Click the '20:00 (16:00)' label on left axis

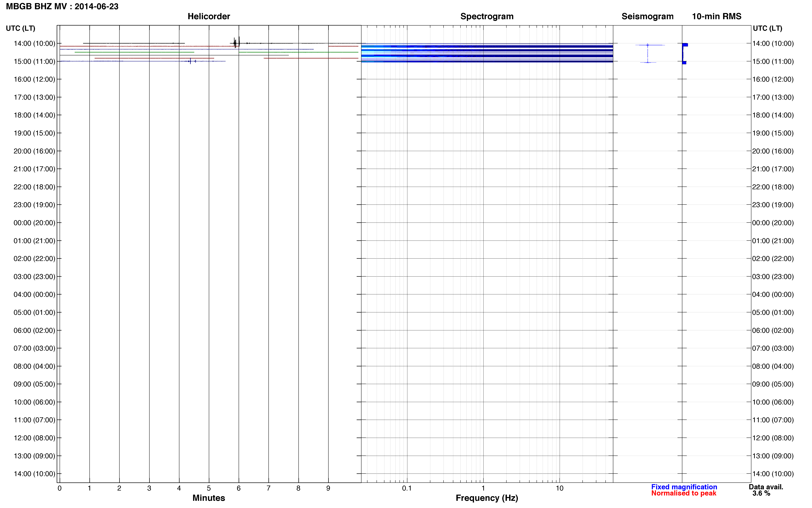click(x=34, y=151)
